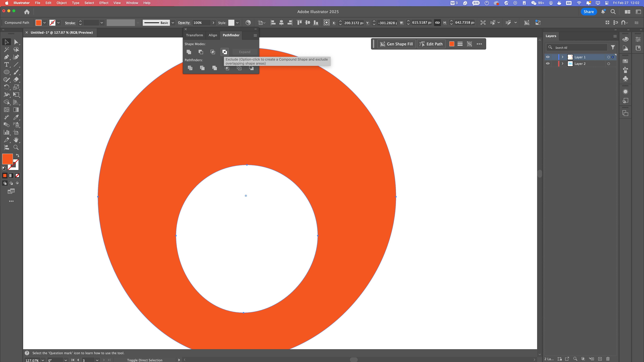Select the Unite shape mode in Pathfinder
The height and width of the screenshot is (362, 644).
(189, 52)
